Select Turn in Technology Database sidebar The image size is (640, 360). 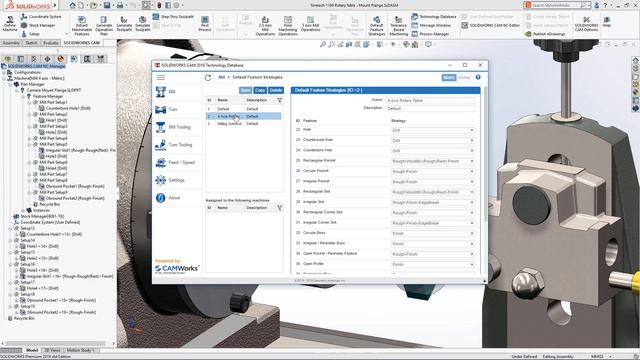(x=178, y=109)
